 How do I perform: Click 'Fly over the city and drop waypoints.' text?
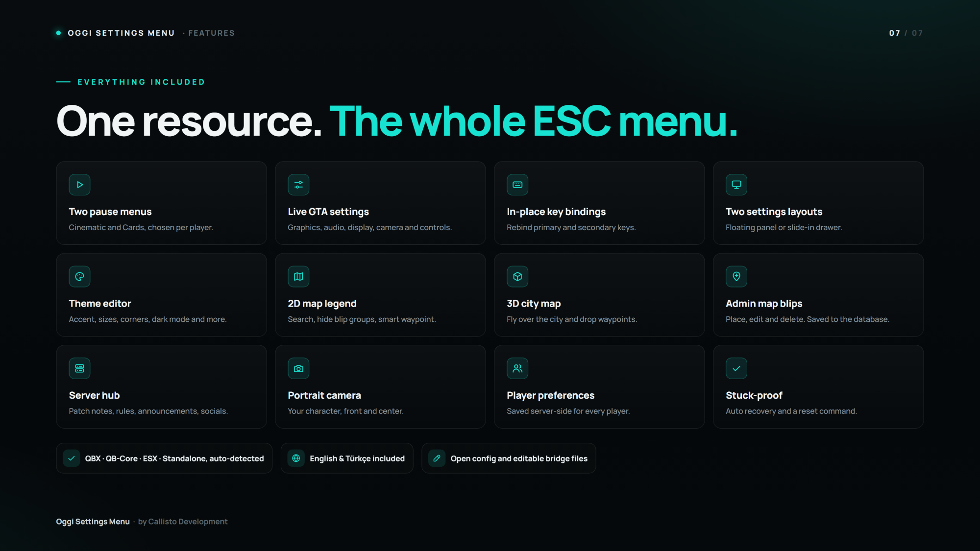point(572,319)
